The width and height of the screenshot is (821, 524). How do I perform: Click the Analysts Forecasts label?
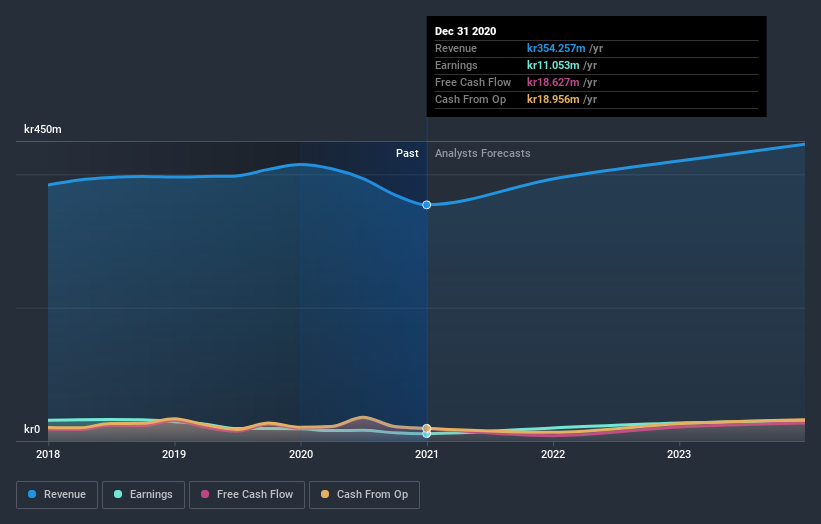click(x=482, y=153)
